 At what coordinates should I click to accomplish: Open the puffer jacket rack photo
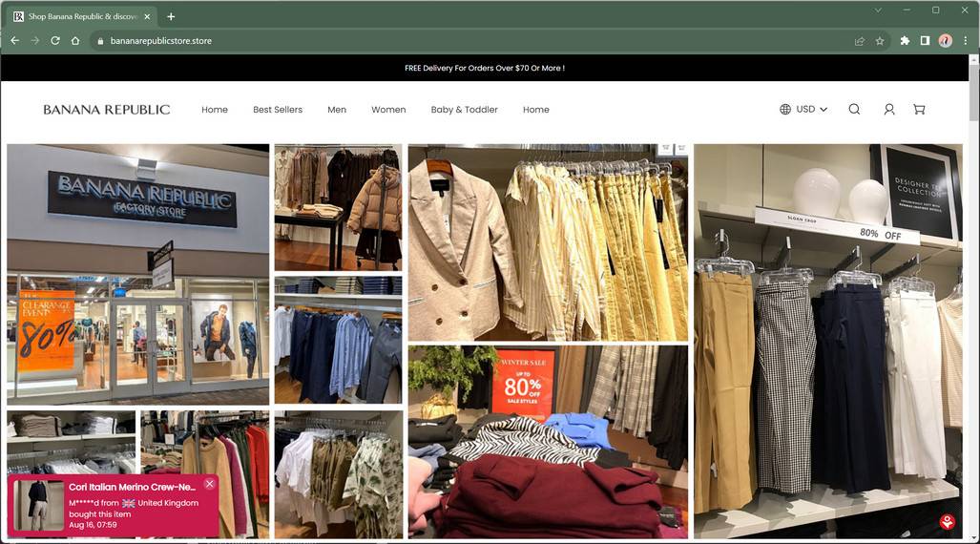[338, 208]
